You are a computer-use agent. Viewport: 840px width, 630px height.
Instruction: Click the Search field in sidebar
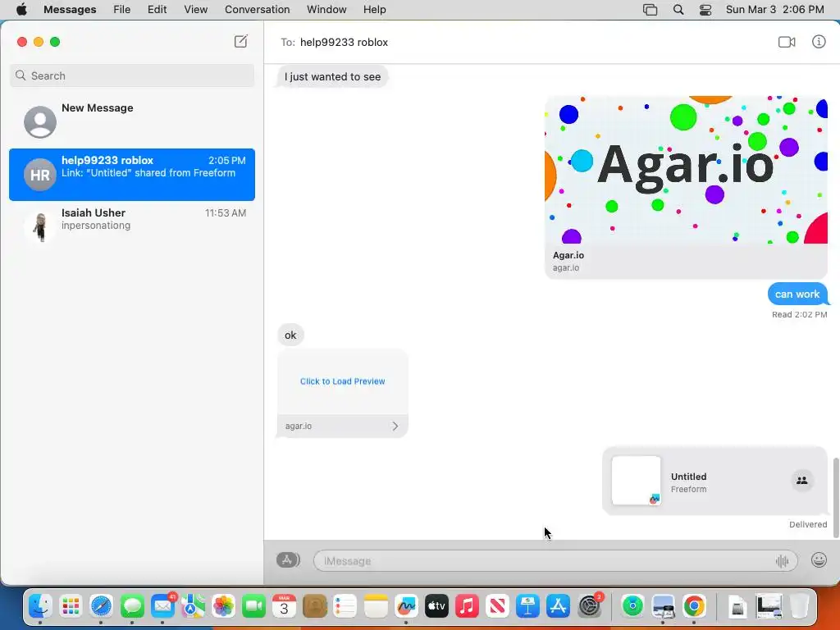[x=132, y=75]
